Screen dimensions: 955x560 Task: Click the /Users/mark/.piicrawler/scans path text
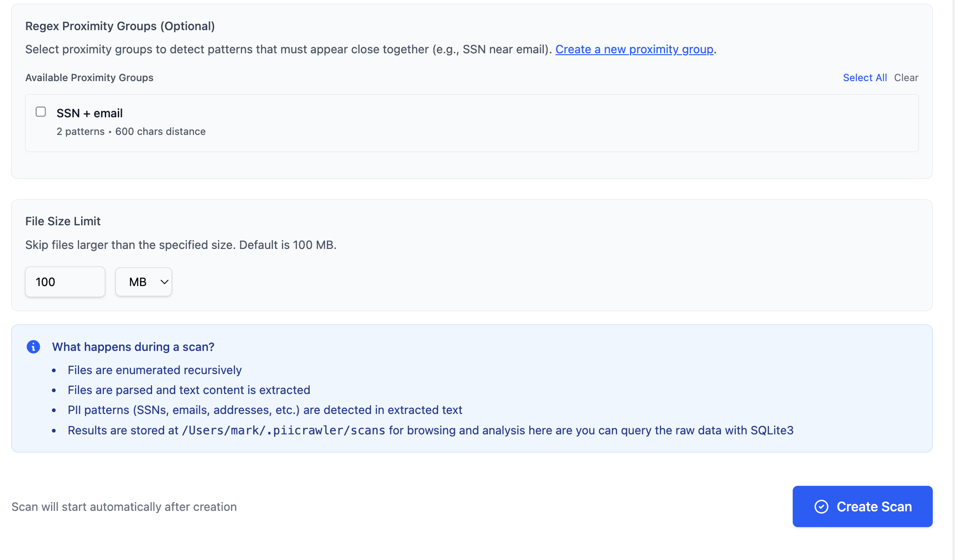click(x=283, y=431)
